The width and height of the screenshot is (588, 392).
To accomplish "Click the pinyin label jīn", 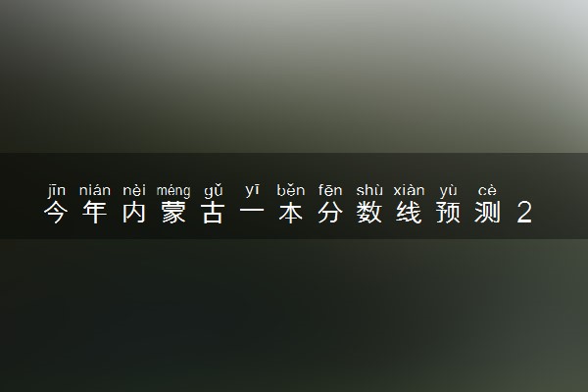I will [x=57, y=190].
